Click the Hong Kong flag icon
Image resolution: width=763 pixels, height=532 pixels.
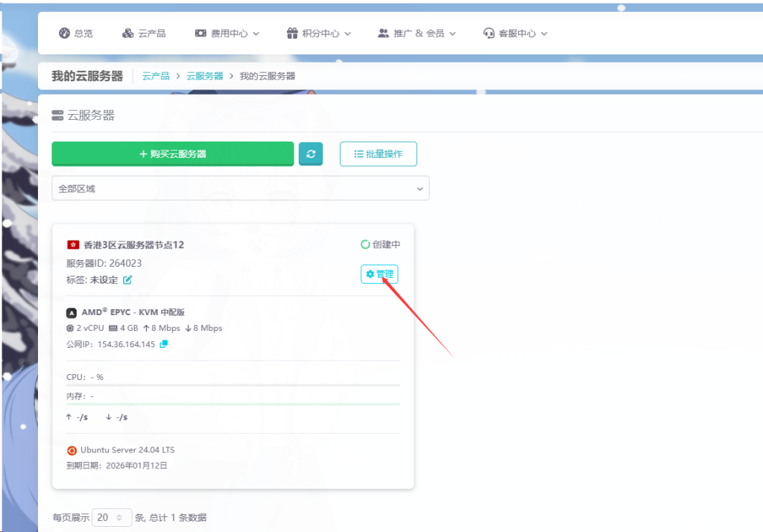click(x=73, y=244)
